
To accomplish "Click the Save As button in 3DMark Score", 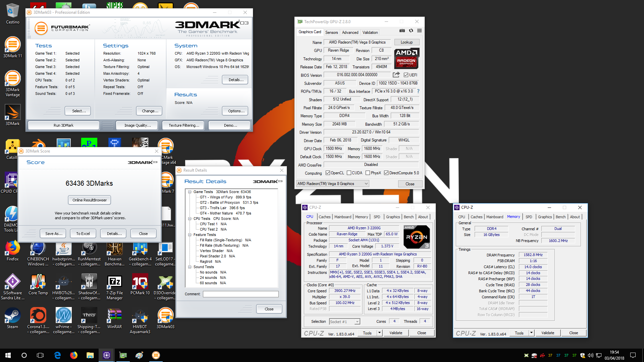I will 54,234.
